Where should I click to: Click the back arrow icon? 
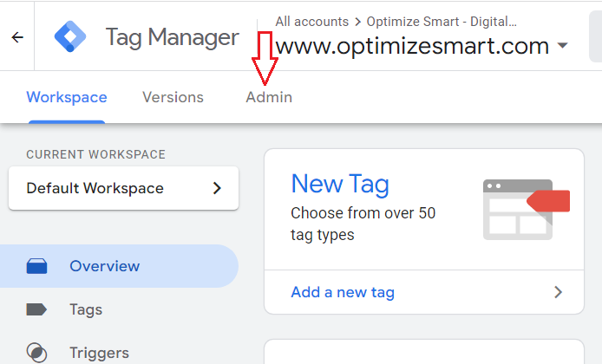tap(17, 37)
